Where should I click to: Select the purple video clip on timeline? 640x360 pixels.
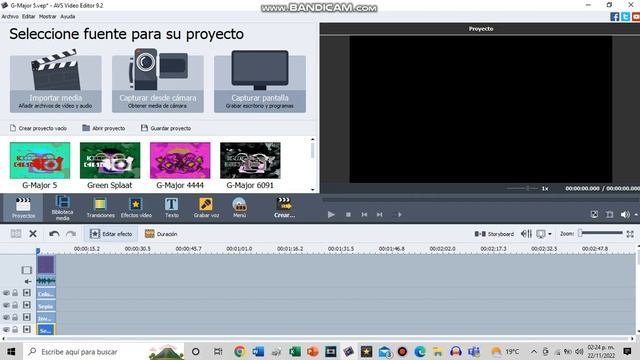click(46, 264)
